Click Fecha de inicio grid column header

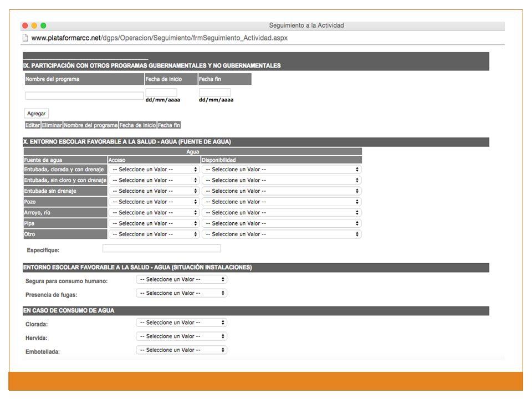[x=137, y=125]
